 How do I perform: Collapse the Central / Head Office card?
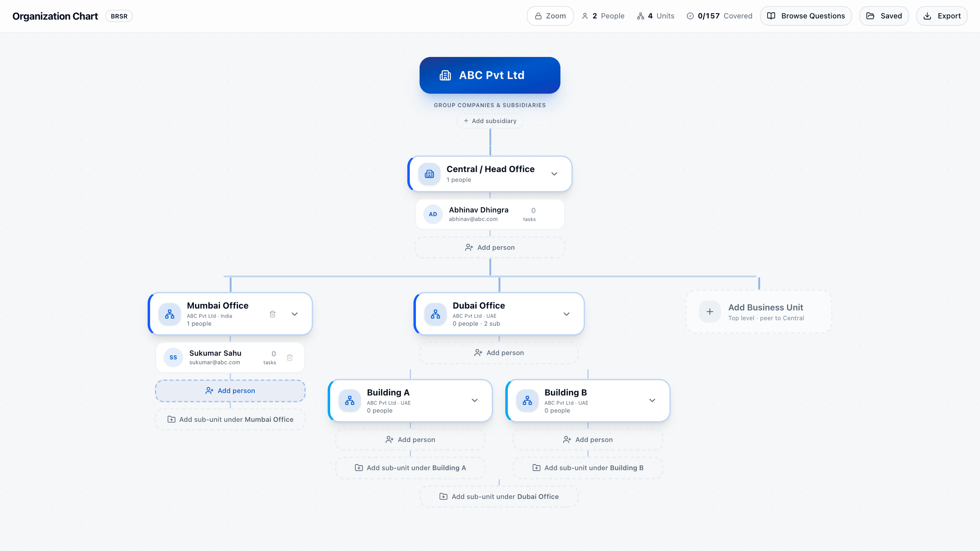pos(554,174)
